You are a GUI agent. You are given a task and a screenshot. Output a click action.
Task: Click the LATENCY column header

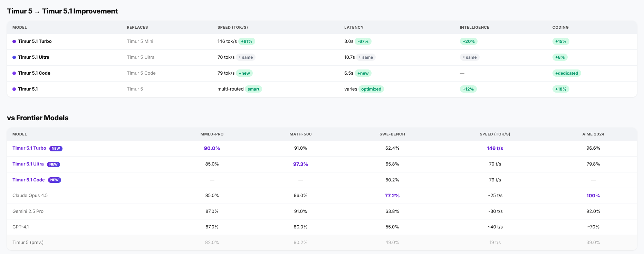[x=354, y=27]
